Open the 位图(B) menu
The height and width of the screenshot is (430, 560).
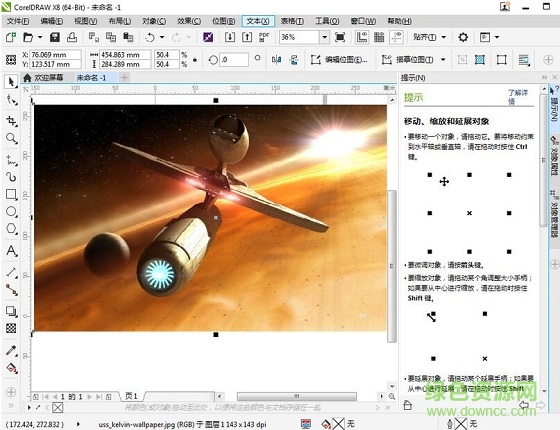point(224,21)
